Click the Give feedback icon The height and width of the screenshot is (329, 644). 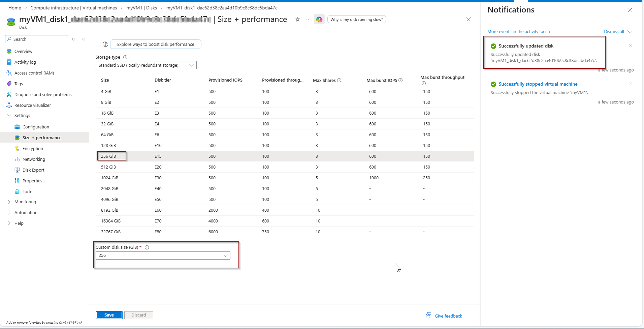click(x=428, y=315)
